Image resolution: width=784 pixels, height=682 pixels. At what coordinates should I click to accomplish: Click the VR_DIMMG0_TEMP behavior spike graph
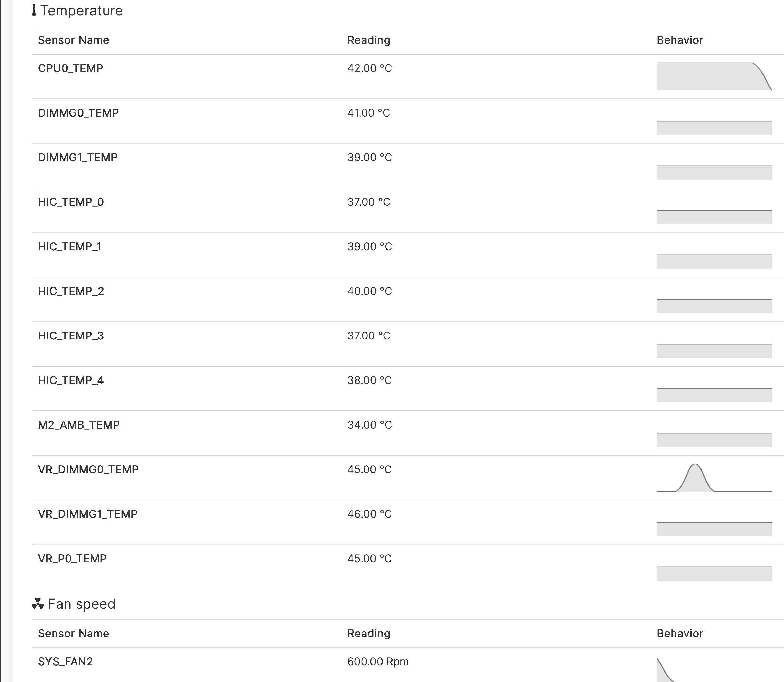(695, 478)
